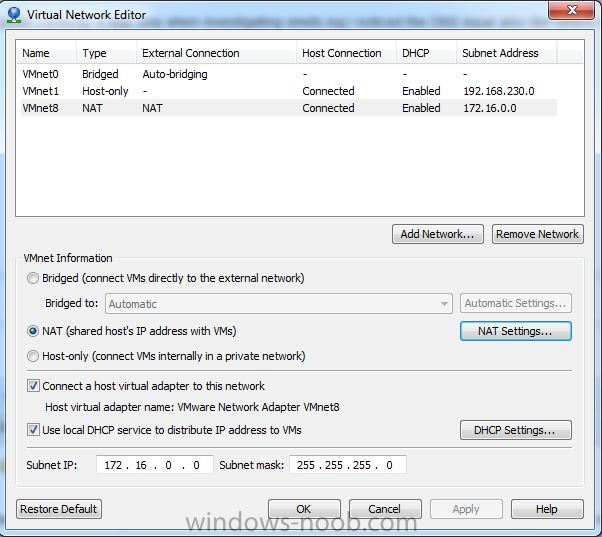Click the Auto-bridging cell
602x537 pixels.
(x=175, y=74)
